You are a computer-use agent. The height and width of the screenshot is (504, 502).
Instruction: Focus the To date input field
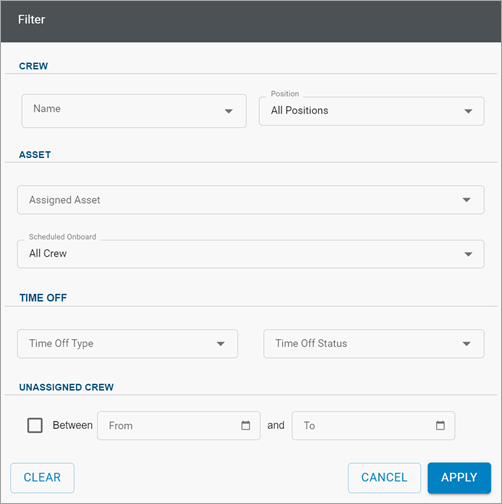tap(373, 425)
